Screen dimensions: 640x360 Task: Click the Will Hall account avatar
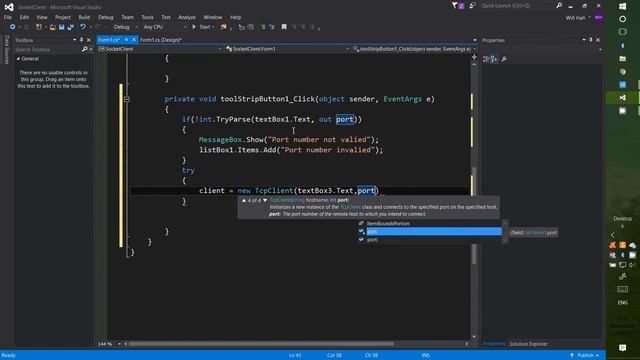click(598, 18)
